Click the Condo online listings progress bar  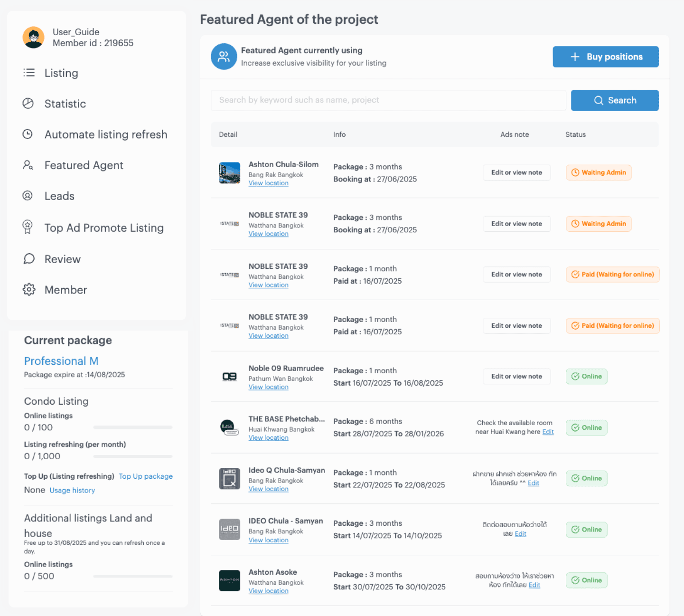point(133,427)
